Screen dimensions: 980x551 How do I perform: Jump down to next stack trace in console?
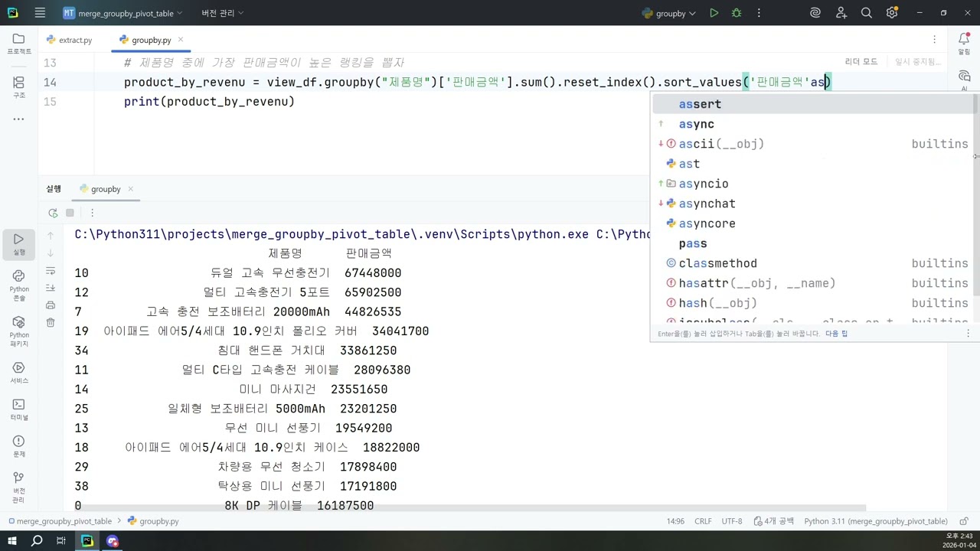pos(51,253)
